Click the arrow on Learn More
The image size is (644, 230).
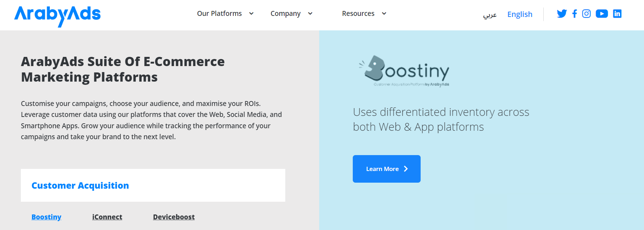point(406,169)
